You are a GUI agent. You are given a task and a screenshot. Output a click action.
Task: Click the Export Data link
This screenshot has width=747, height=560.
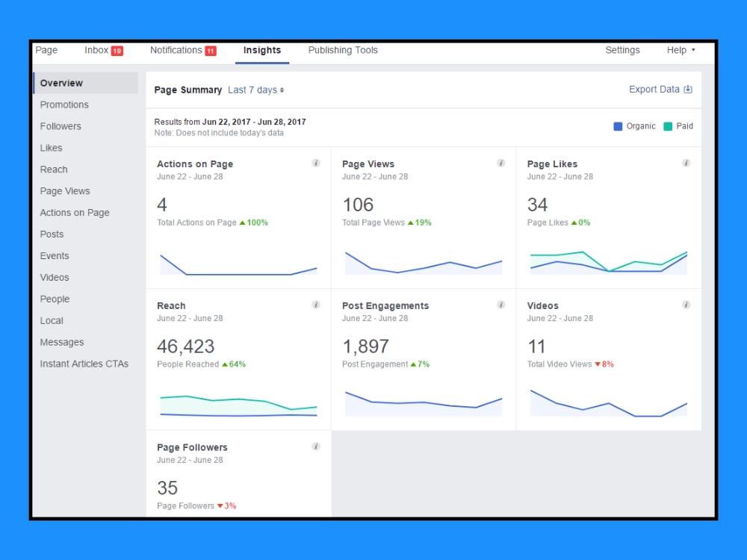[x=654, y=90]
